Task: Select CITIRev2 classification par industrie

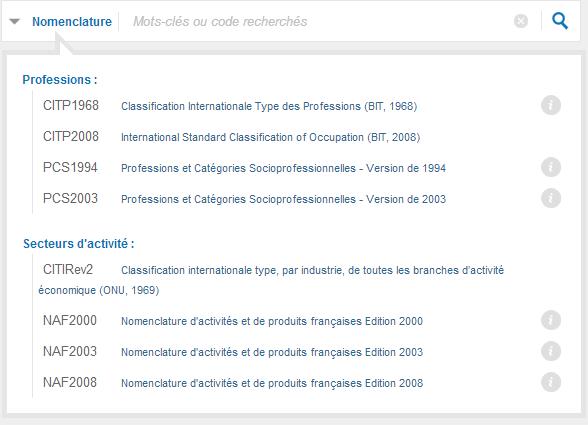Action: [271, 279]
